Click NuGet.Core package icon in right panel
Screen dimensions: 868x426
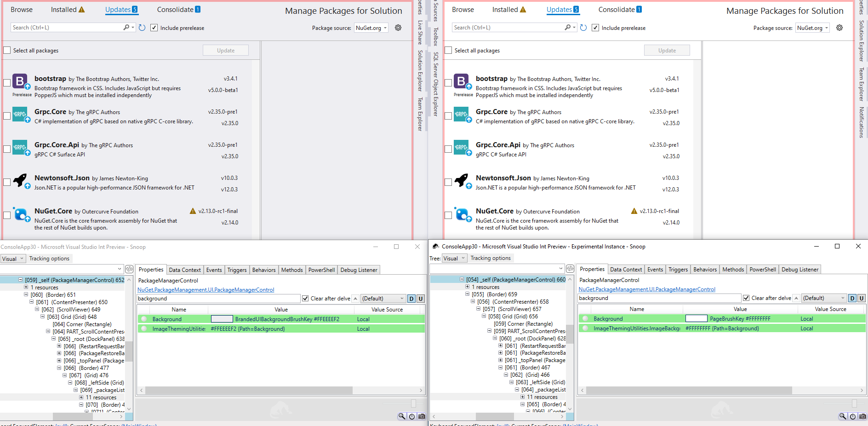click(x=462, y=214)
